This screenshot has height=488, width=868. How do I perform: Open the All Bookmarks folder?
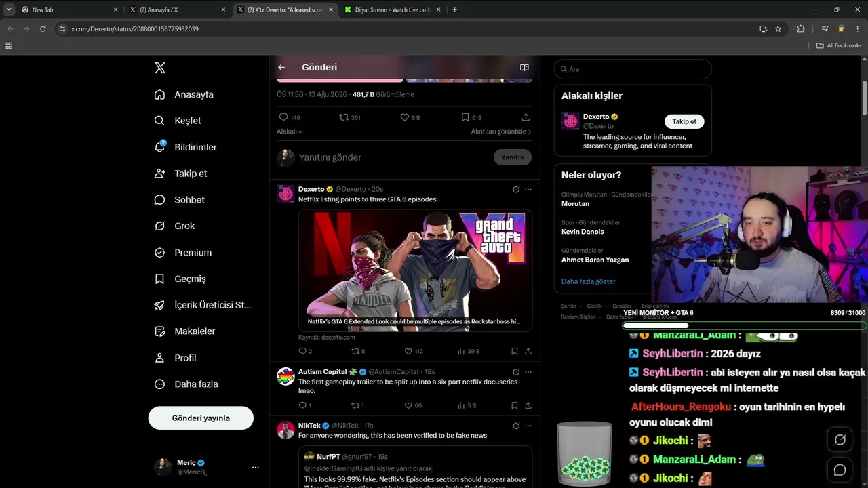839,45
